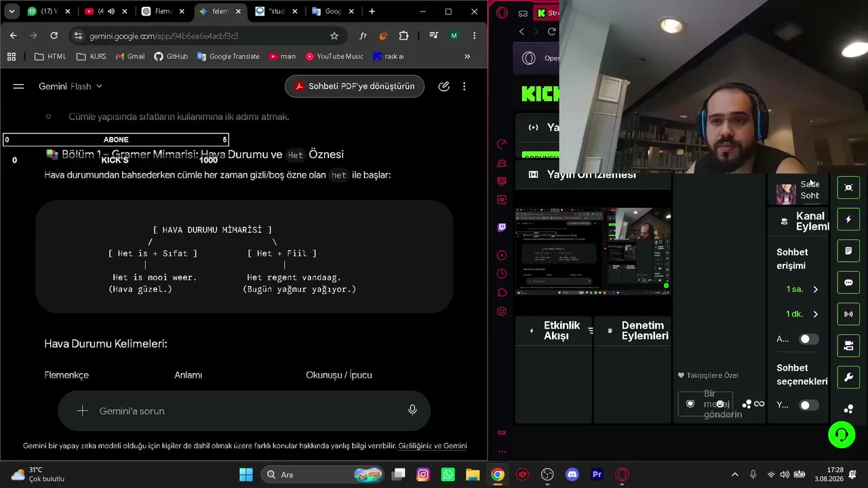
Task: Expand the 1 dk. chat access option
Action: pos(803,314)
